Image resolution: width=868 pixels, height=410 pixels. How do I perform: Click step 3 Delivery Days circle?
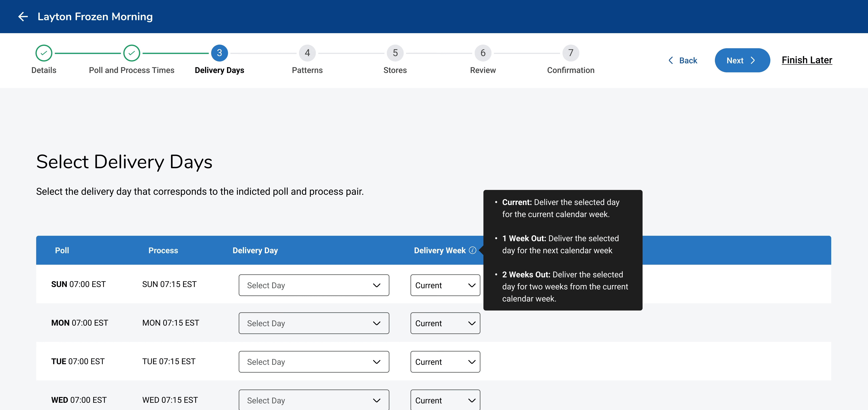tap(219, 53)
